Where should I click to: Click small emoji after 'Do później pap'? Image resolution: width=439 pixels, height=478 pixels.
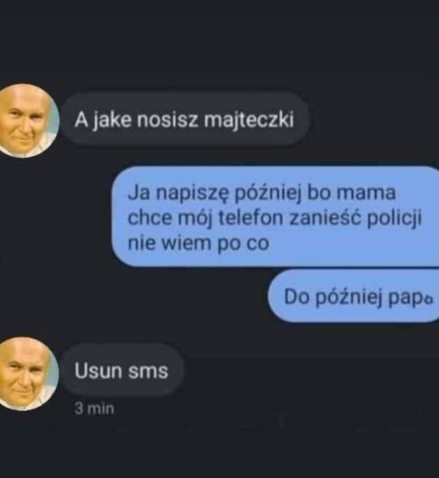tap(429, 299)
